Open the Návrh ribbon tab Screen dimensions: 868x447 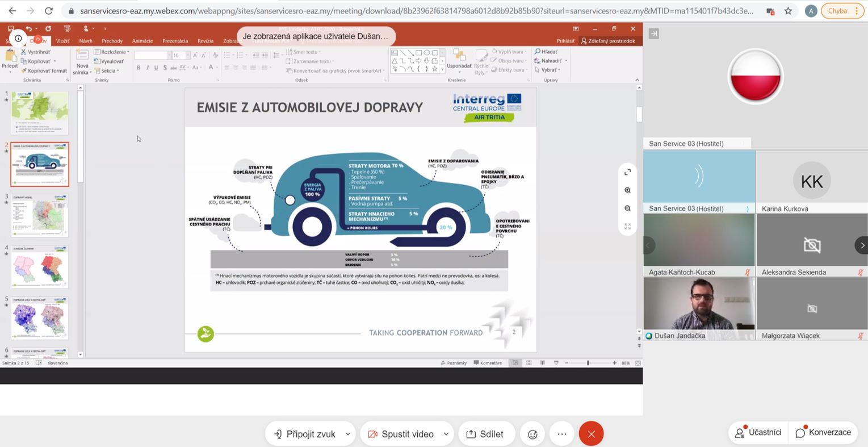coord(86,41)
